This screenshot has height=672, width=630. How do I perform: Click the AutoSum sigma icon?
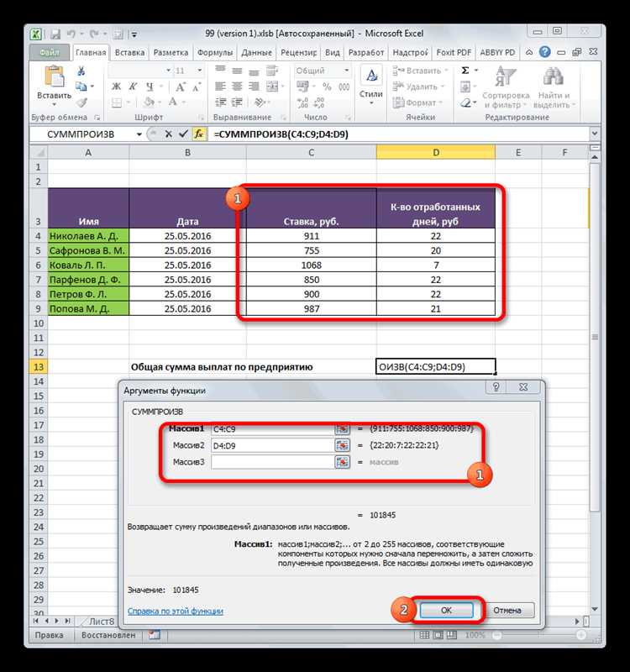point(465,71)
